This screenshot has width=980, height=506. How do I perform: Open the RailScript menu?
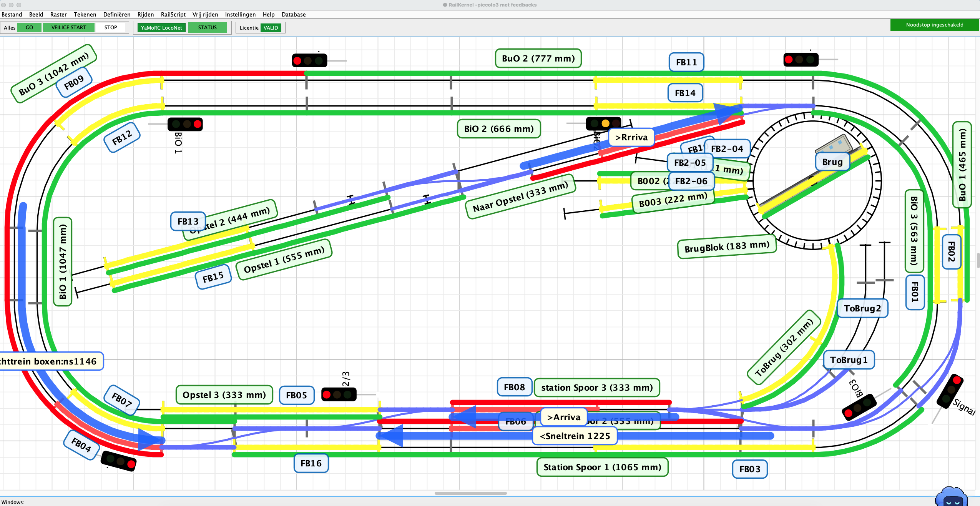point(173,15)
